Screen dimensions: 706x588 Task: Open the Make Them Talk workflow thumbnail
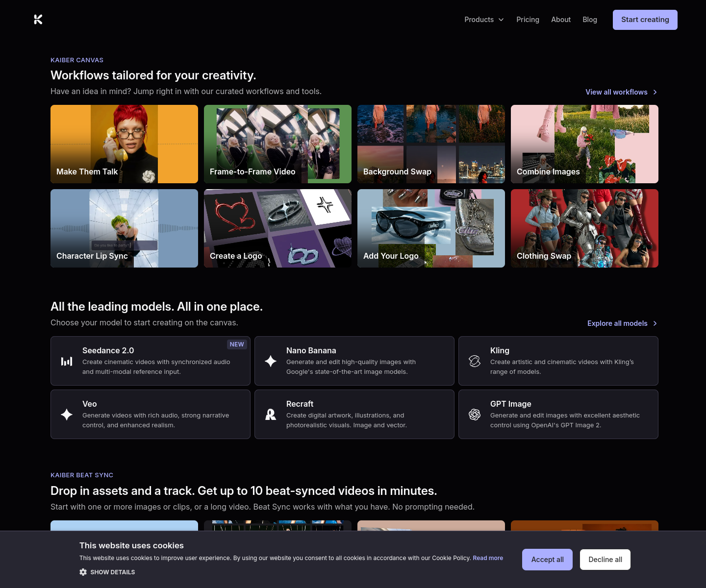[124, 144]
